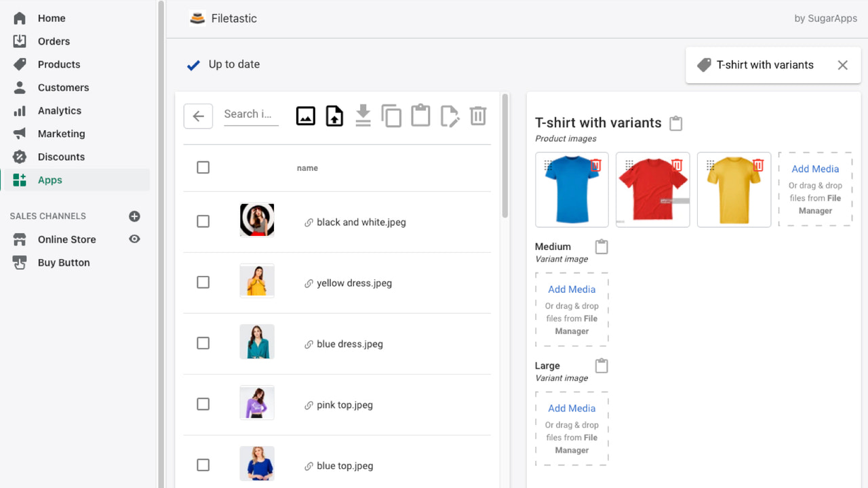
Task: Click the delete trash icon in the toolbar
Action: [x=478, y=115]
